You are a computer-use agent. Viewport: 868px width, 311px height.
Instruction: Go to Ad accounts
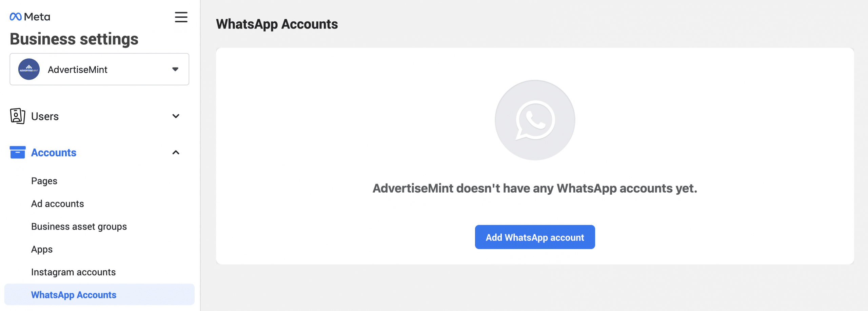(x=57, y=203)
